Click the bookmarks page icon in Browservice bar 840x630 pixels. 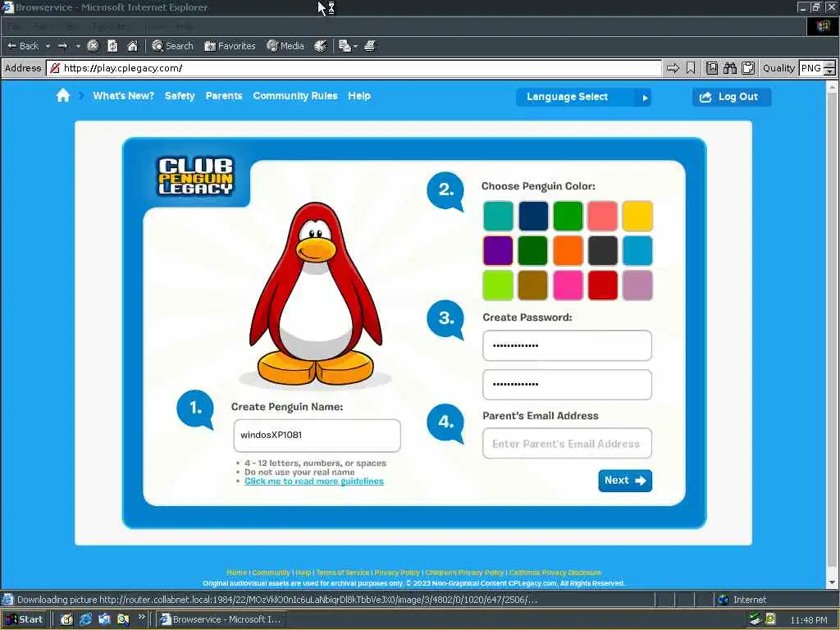tap(711, 68)
